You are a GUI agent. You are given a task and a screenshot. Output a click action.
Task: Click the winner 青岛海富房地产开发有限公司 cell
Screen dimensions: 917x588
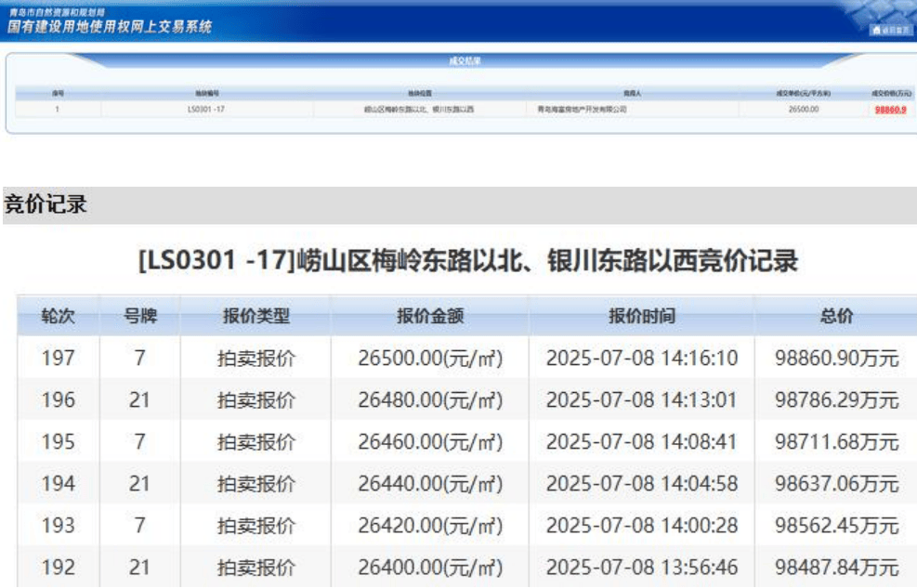click(582, 110)
